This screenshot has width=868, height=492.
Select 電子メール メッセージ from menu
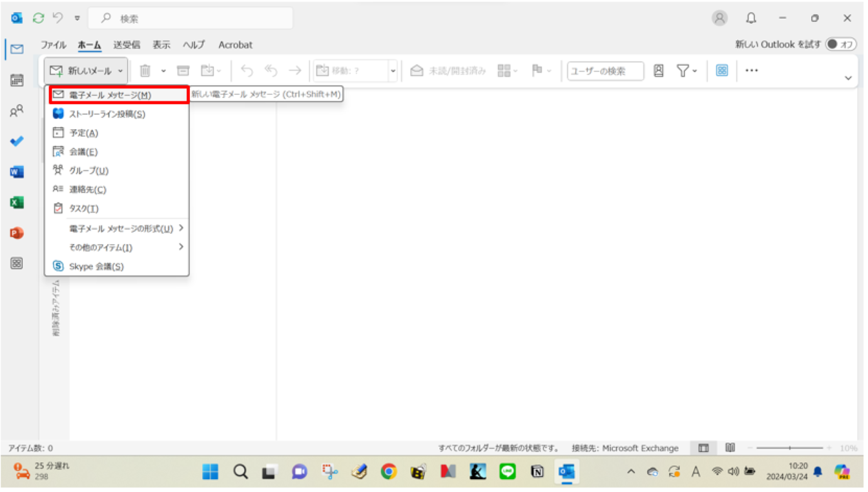pos(110,95)
